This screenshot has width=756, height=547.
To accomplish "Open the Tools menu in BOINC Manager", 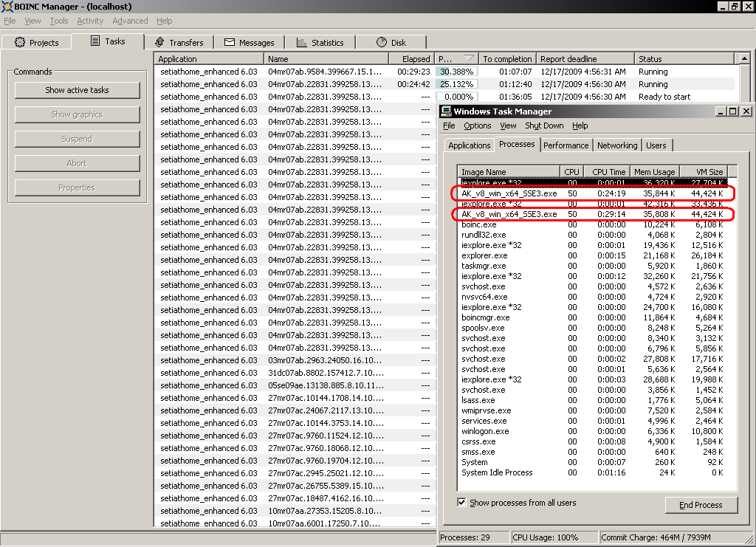I will [59, 21].
